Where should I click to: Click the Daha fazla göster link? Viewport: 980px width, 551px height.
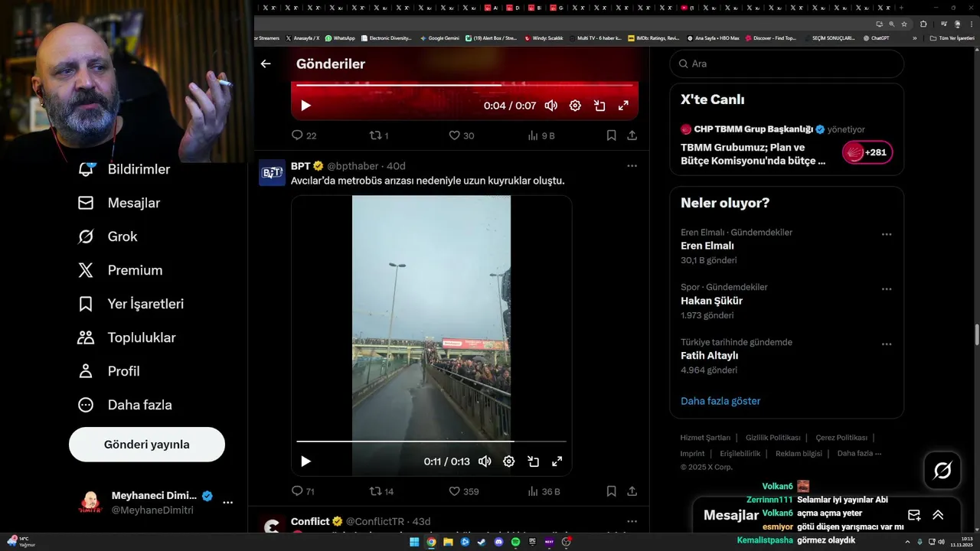click(720, 401)
